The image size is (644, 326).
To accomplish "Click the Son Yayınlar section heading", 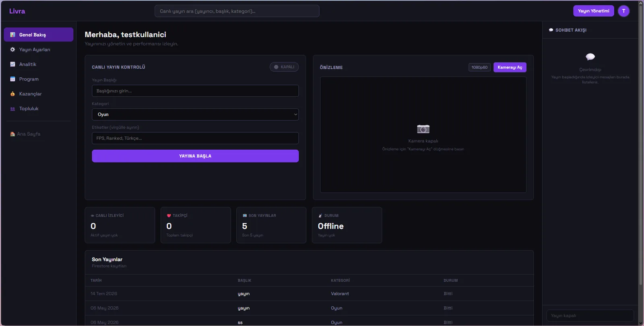I will click(107, 260).
